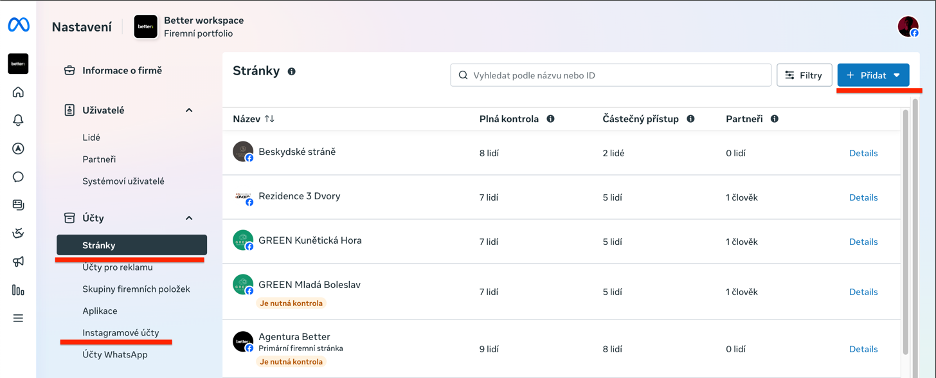Click 8 lidí in Beskydské stráně row
Screen dimensions: 936x378
[x=489, y=153]
